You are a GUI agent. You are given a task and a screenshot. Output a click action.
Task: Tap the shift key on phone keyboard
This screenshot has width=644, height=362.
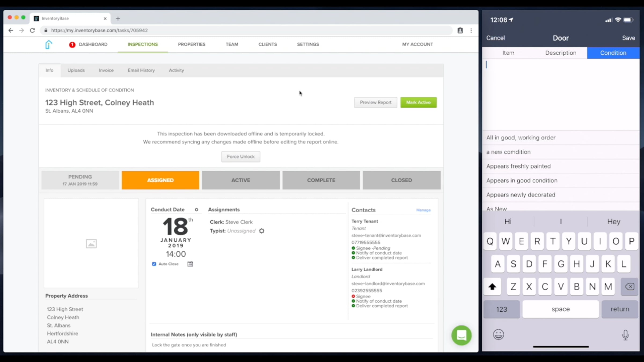tap(492, 287)
